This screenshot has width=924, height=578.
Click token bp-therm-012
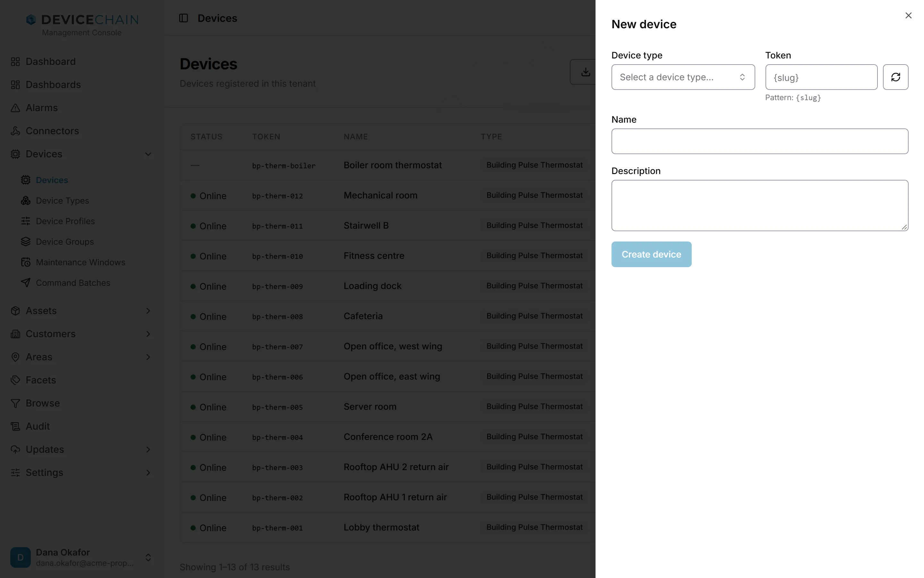(x=277, y=196)
